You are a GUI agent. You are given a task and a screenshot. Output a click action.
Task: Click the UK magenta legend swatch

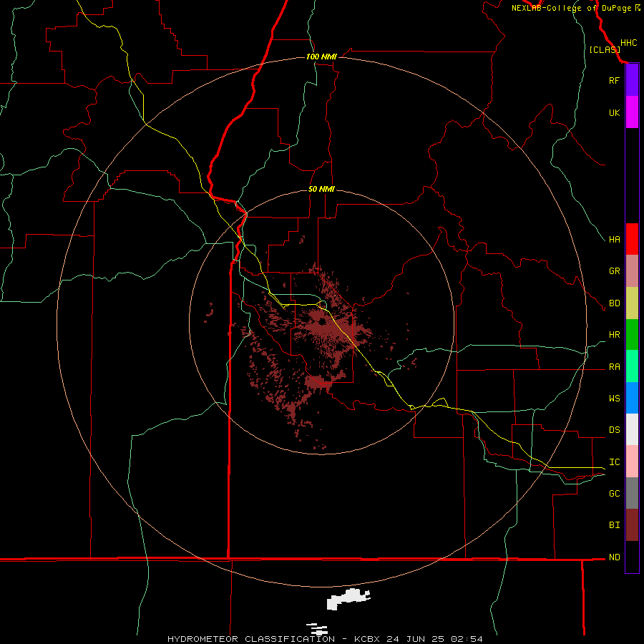click(632, 112)
